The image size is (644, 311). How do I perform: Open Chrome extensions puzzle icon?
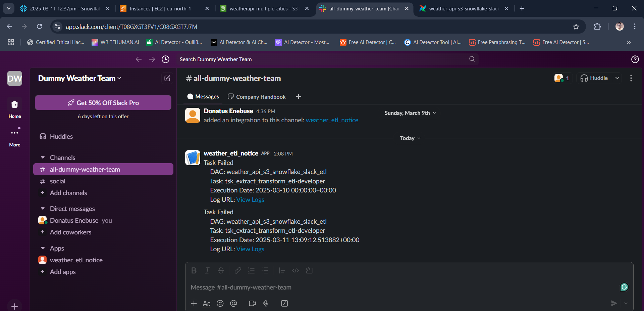coord(597,27)
